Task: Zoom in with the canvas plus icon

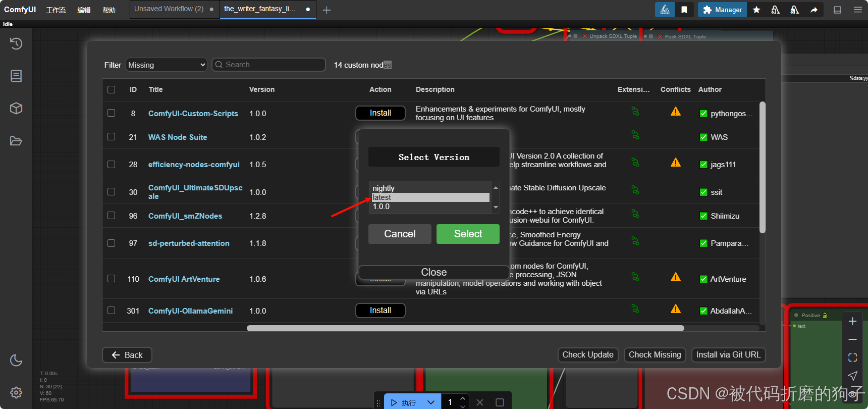Action: (852, 321)
